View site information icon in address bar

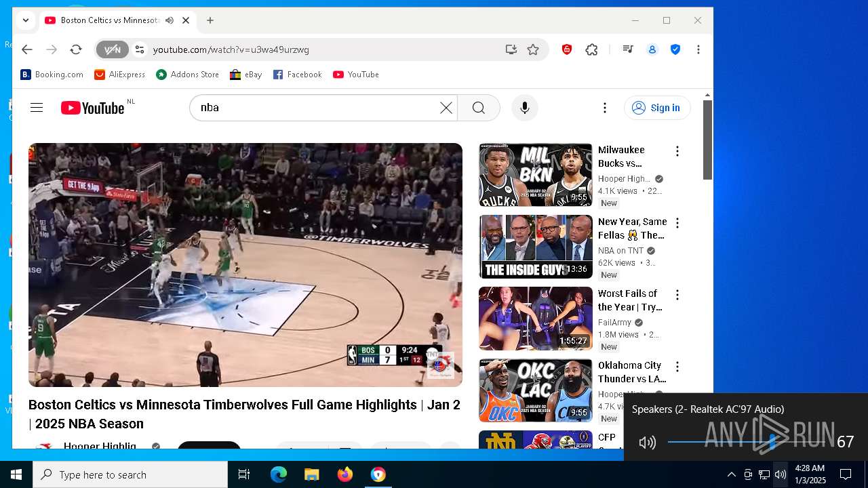point(139,49)
